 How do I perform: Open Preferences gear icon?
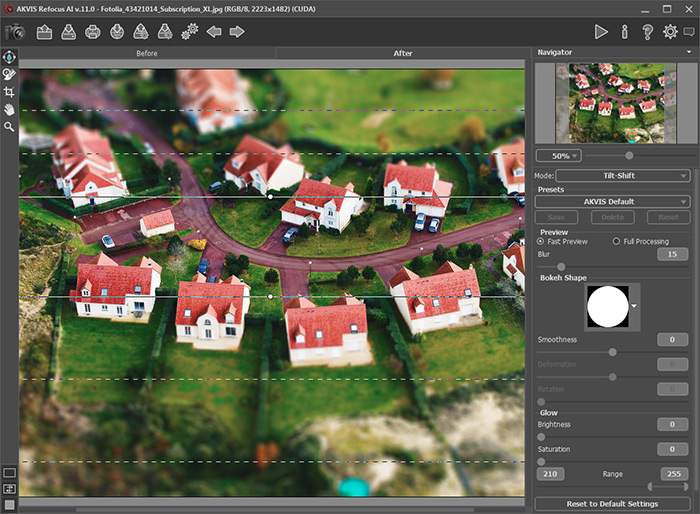click(670, 32)
